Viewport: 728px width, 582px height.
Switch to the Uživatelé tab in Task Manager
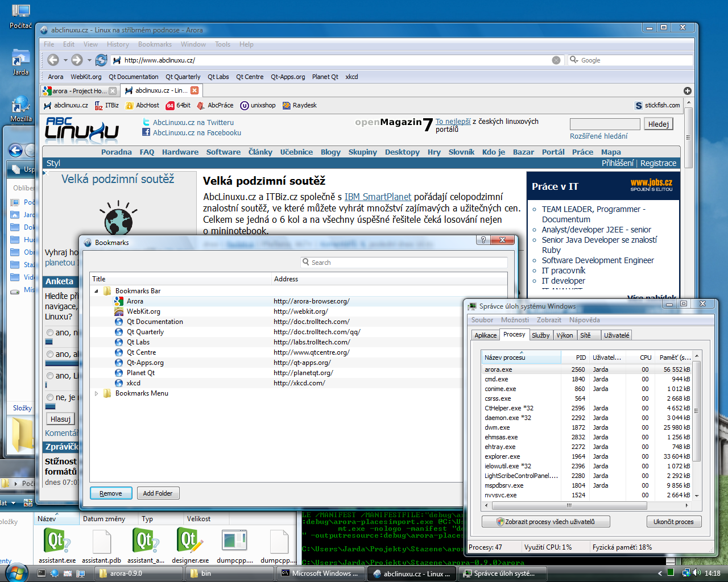617,335
